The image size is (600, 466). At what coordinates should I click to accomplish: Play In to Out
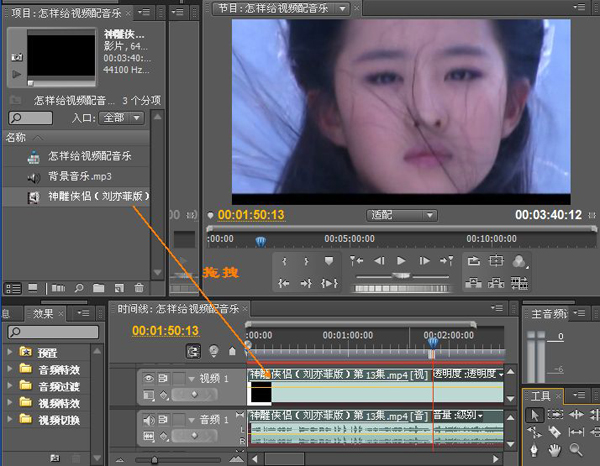[x=329, y=284]
